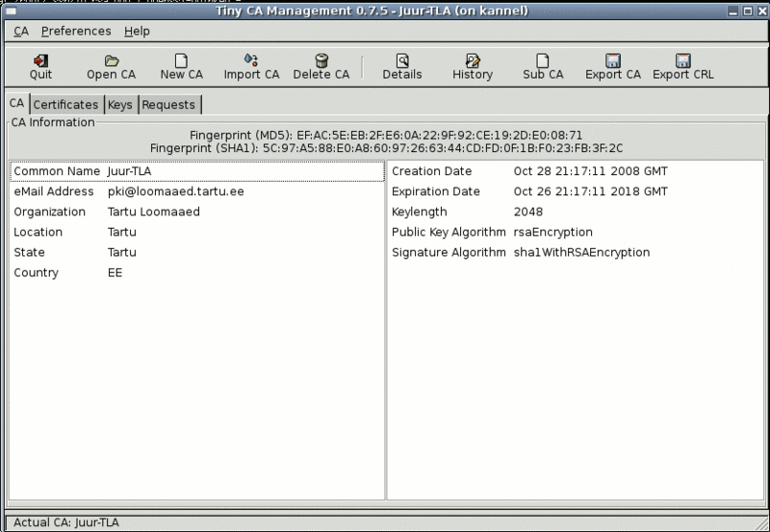Select the Common Name Juur-TLA row

197,171
